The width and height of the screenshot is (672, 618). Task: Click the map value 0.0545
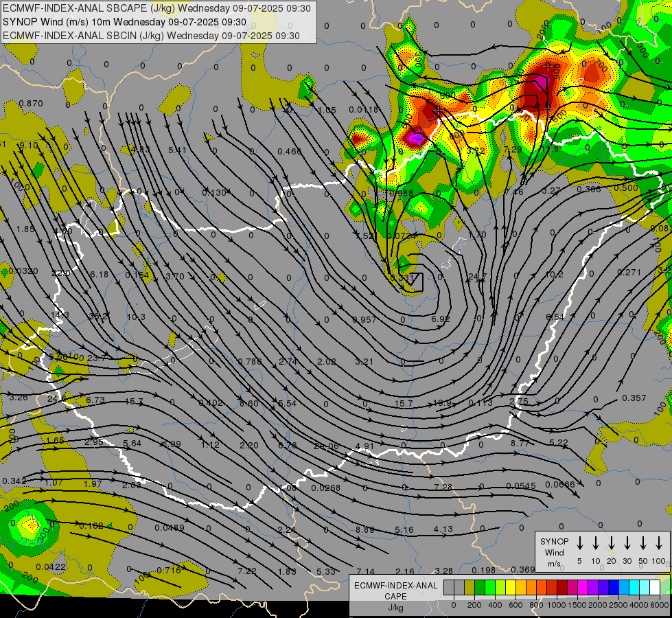(x=521, y=486)
